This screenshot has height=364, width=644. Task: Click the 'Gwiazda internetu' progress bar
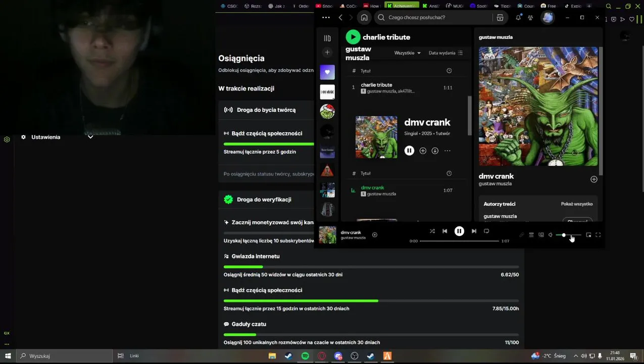371,266
